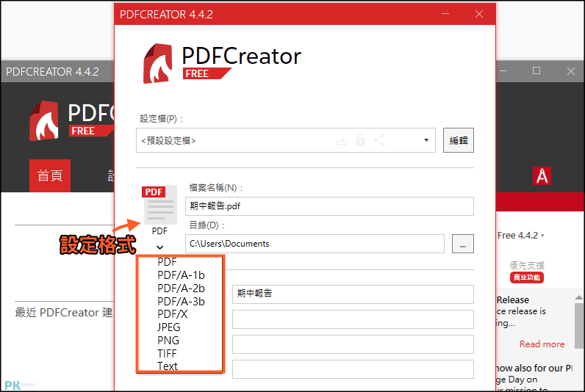Select Text output format
The image size is (585, 392).
(x=167, y=366)
